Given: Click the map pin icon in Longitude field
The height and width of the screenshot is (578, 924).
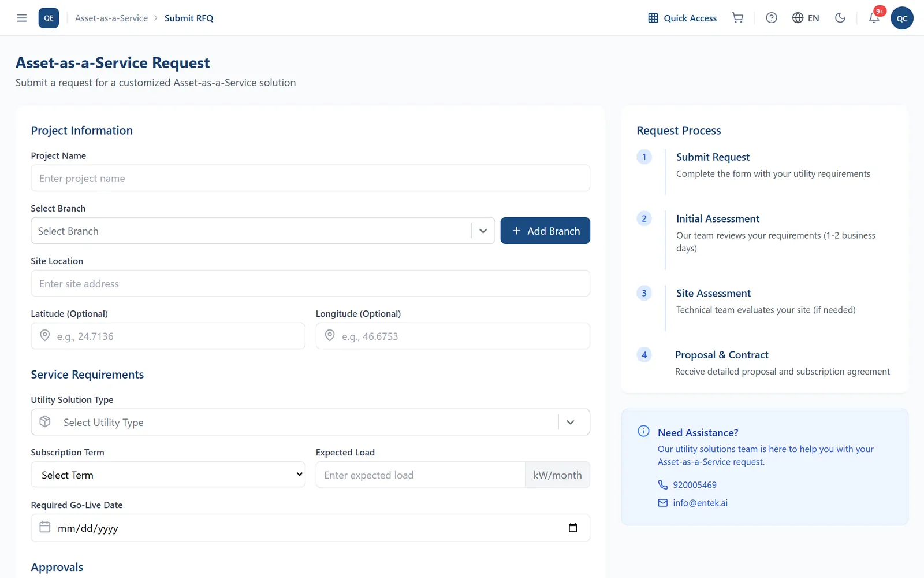Looking at the screenshot, I should 330,336.
